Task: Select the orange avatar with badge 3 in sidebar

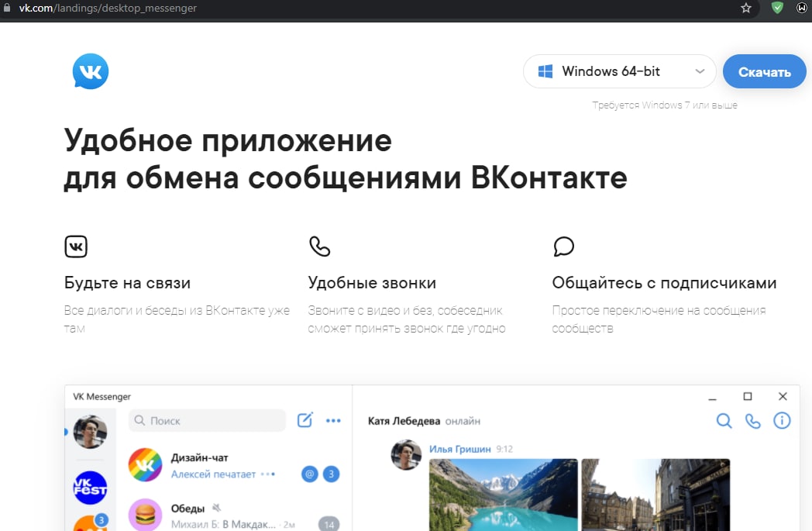Action: click(90, 522)
